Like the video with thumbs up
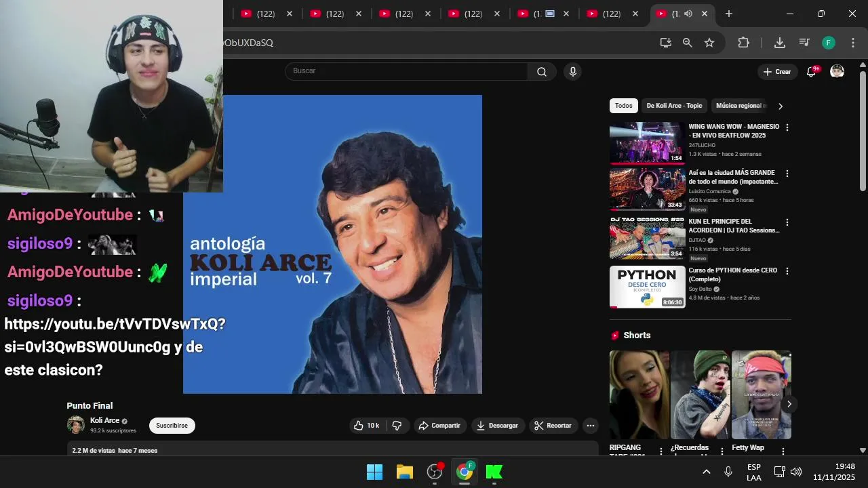Viewport: 868px width, 488px height. [x=366, y=426]
